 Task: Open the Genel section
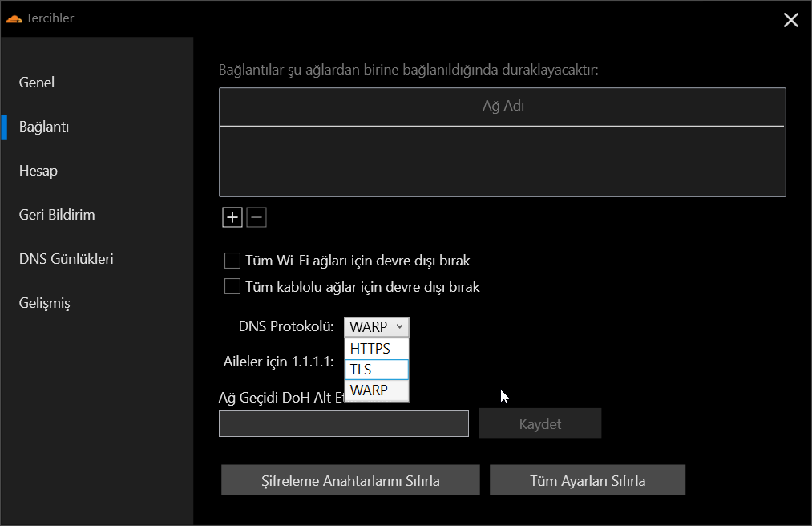coord(37,83)
